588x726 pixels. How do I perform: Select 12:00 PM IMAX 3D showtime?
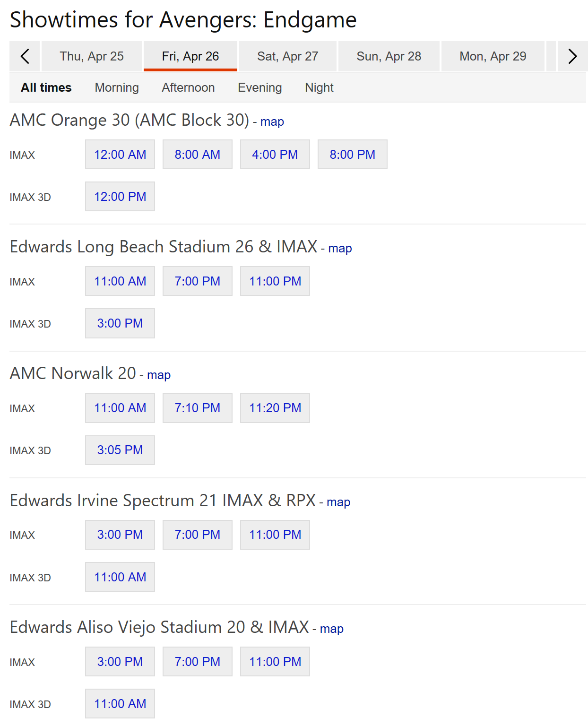120,197
